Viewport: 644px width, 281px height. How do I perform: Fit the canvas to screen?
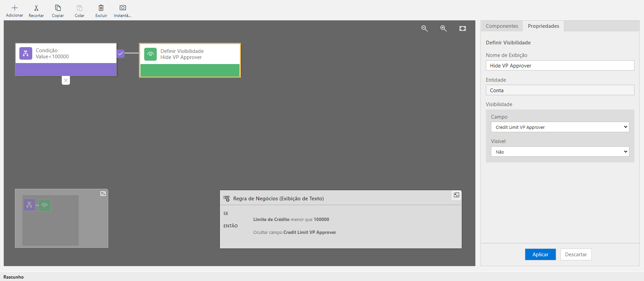pyautogui.click(x=462, y=28)
